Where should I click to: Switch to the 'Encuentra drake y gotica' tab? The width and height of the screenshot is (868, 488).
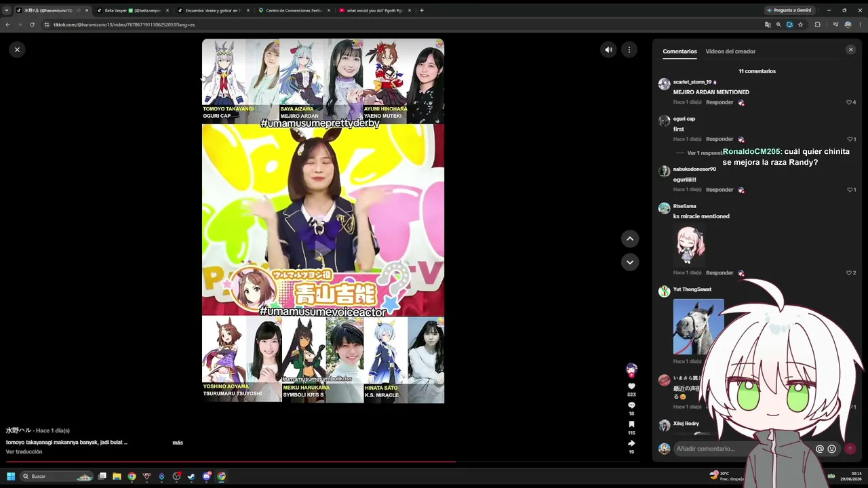213,10
